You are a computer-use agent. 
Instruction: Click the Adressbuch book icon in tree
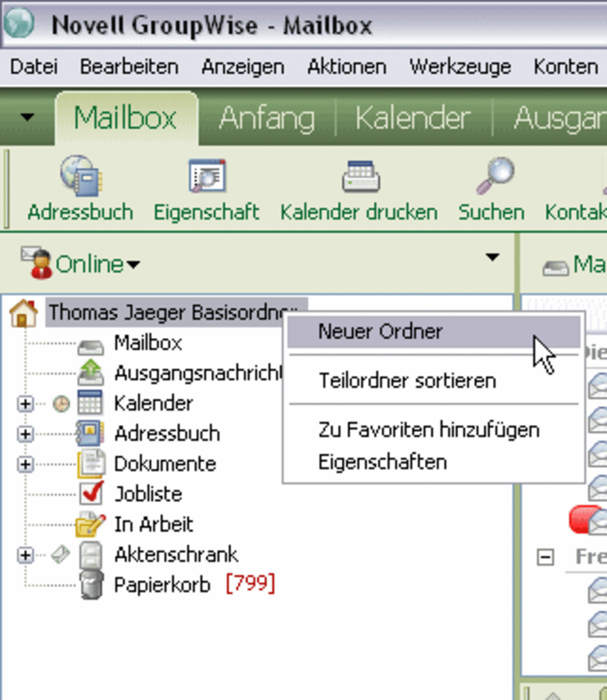(x=90, y=433)
